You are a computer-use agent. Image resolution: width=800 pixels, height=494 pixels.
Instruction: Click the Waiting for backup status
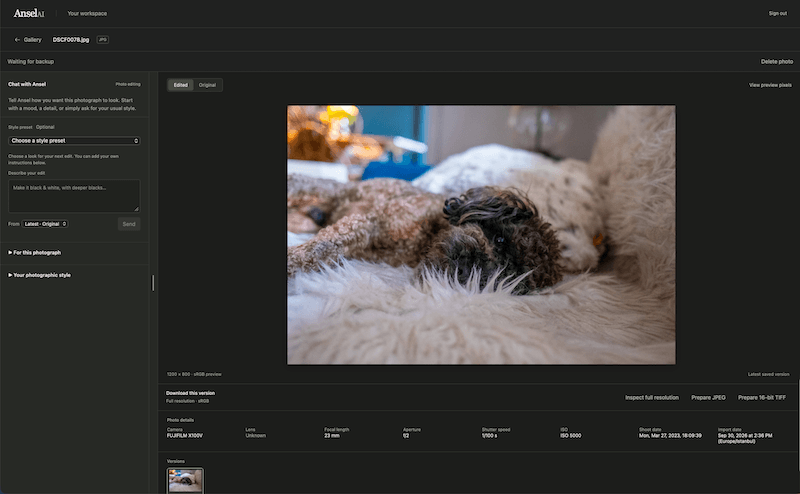click(x=31, y=61)
